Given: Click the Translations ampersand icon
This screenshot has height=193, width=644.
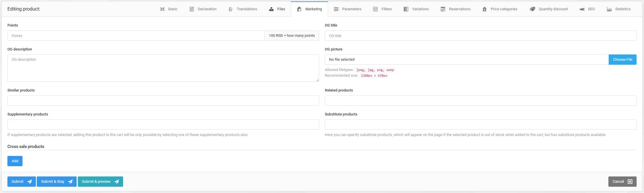Looking at the screenshot, I should pos(231,9).
